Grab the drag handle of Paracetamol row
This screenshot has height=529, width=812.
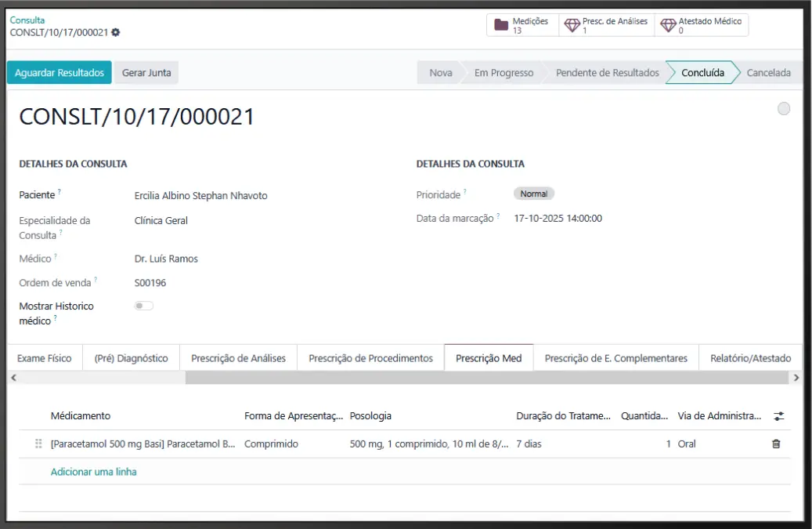[x=38, y=444]
